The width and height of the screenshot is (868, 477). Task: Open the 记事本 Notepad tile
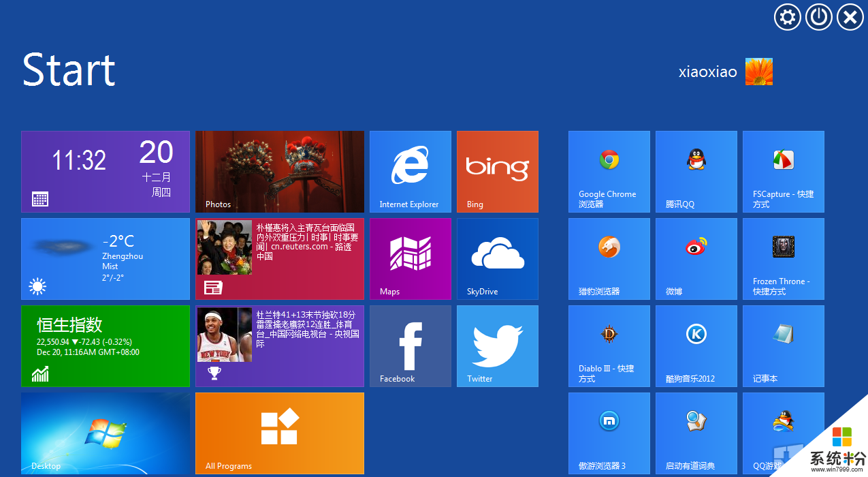783,345
